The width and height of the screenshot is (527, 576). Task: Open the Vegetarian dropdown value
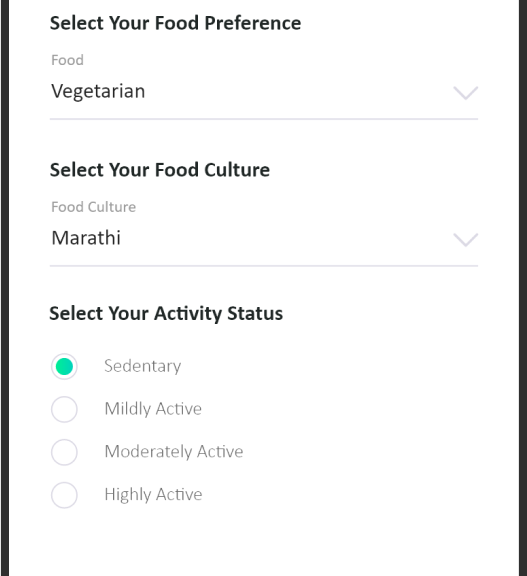pyautogui.click(x=98, y=91)
